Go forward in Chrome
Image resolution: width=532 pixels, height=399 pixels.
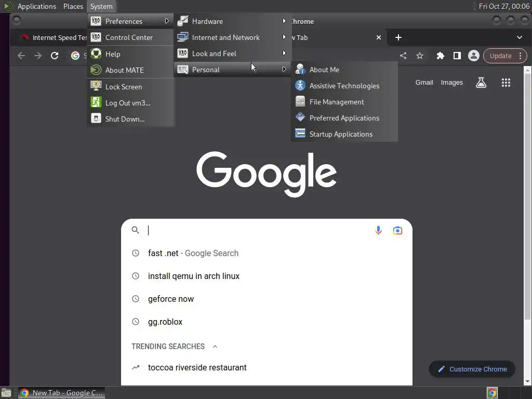tap(38, 56)
